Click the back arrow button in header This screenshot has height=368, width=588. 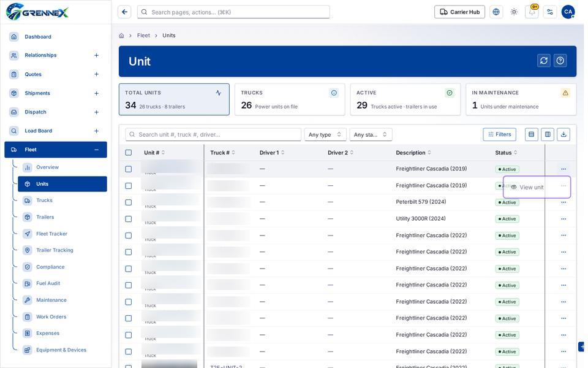point(124,12)
